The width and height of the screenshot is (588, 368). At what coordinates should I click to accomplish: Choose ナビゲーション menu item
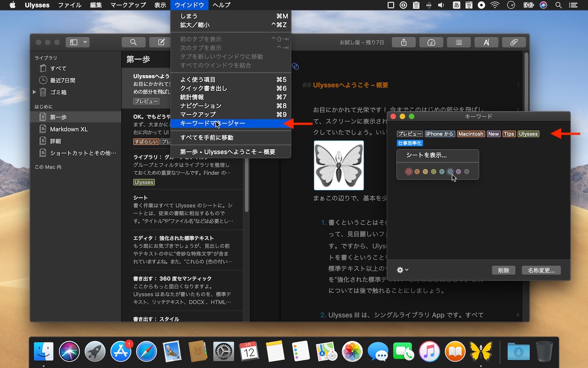(231, 106)
